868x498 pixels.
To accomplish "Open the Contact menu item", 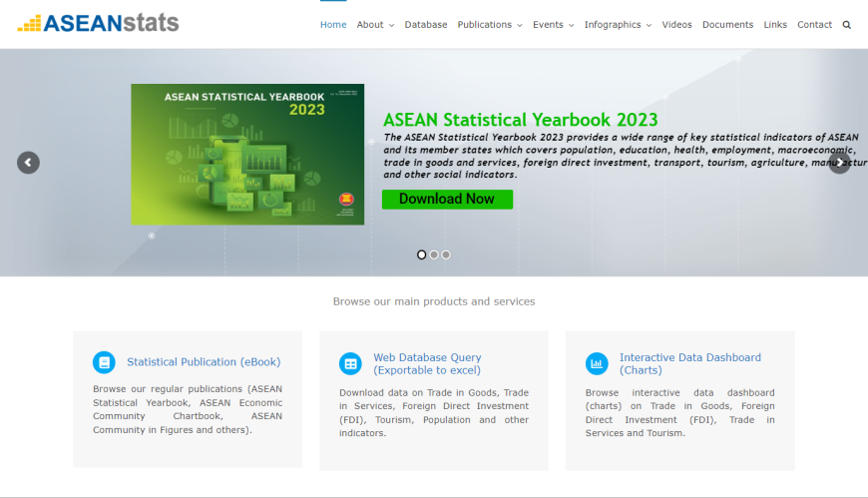I will (x=814, y=25).
